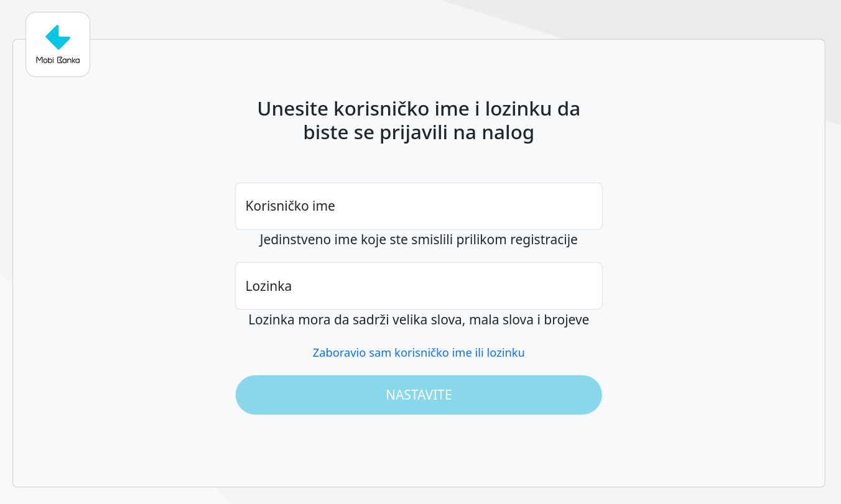Open the "Zaboravio sam korisničko ime ili lozinku" link
Screen dimensions: 841x504
pyautogui.click(x=419, y=353)
